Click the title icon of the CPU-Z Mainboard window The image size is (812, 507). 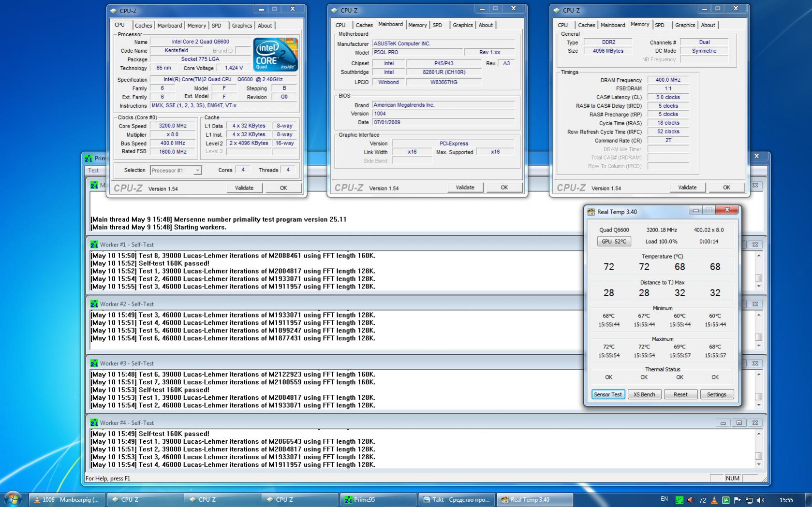coord(334,10)
